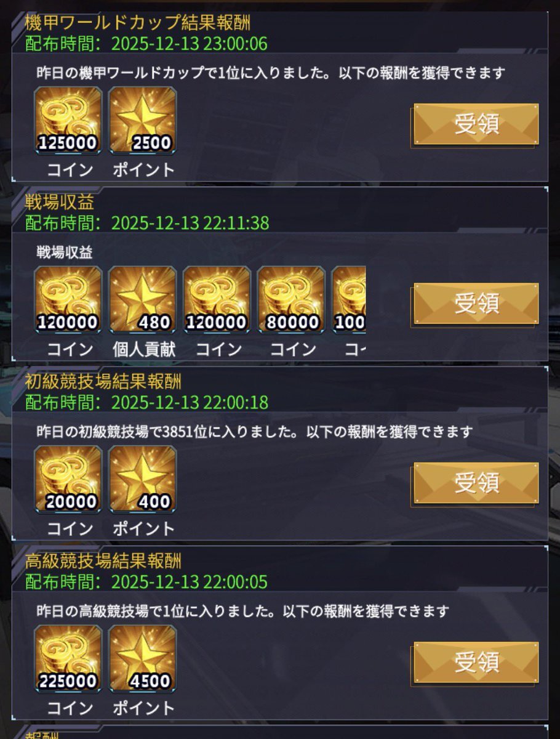Viewport: 560px width, 739px height.
Task: Claim 機甲ワールドカップ reward with 受領
Action: (x=476, y=124)
